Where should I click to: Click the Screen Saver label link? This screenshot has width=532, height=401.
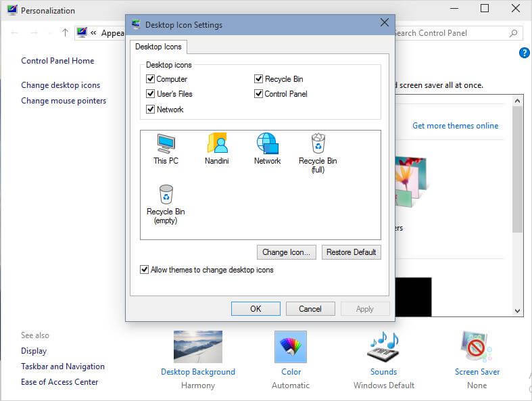click(477, 372)
